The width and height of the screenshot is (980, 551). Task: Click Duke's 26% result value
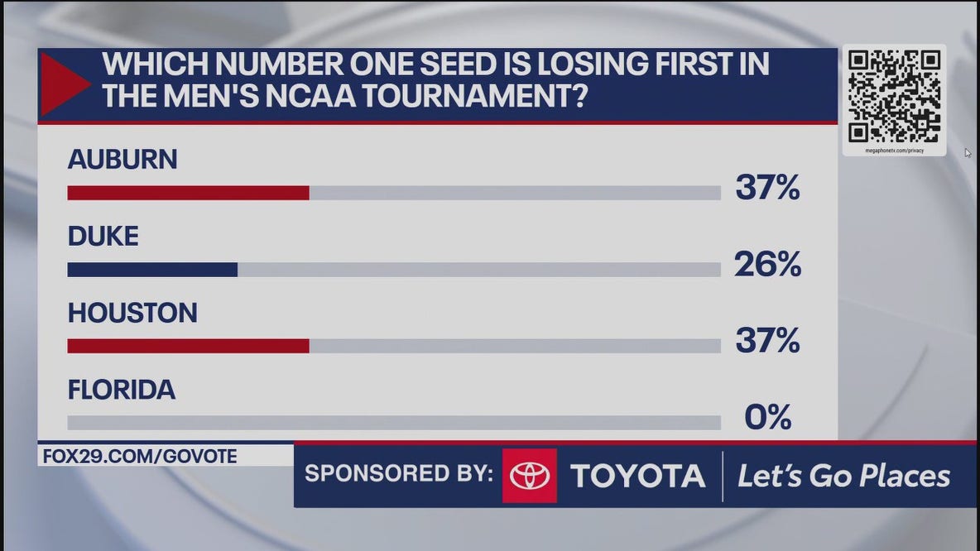(x=767, y=265)
